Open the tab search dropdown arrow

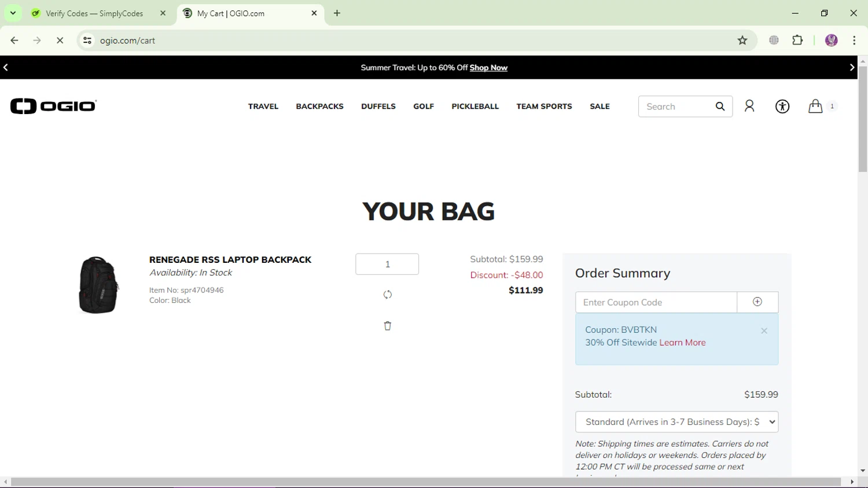pos(13,13)
